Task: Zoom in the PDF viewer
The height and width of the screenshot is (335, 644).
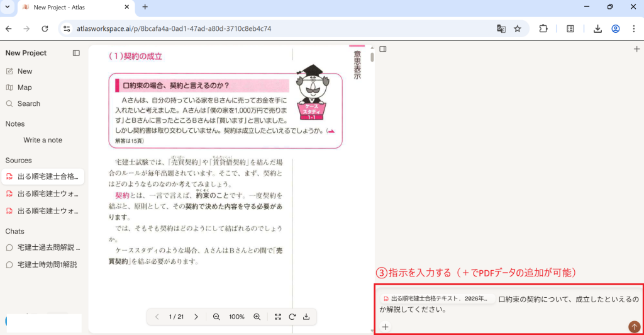Action: point(257,317)
